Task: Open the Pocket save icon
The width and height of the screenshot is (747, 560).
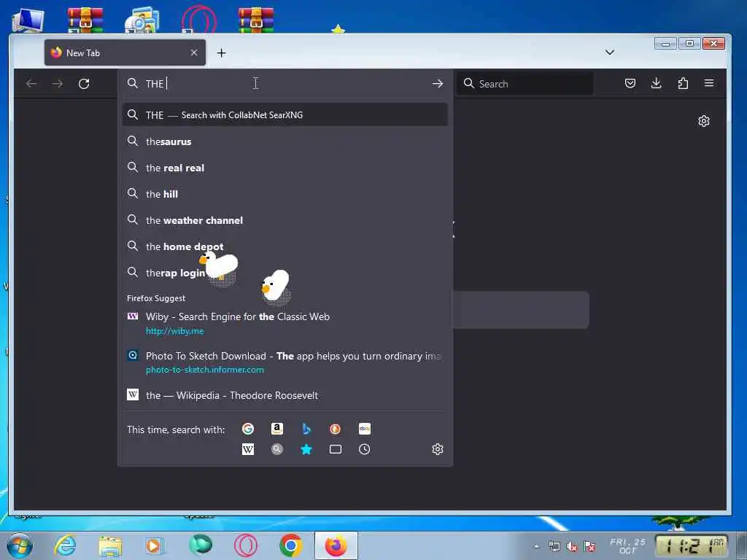Action: point(630,83)
